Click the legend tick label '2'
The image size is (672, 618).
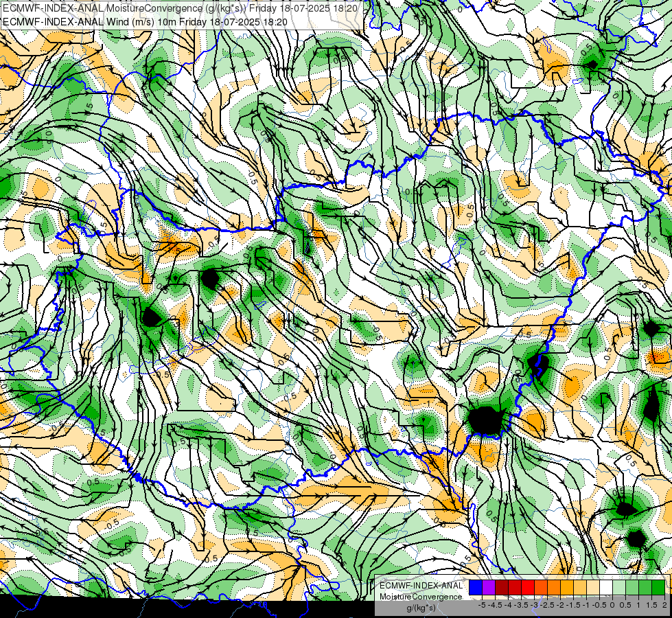664,605
